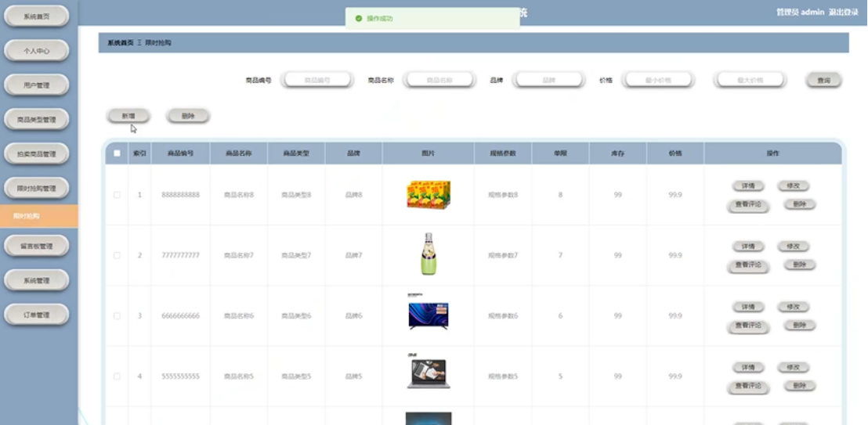Open 拍卖商品管理 in the sidebar
The height and width of the screenshot is (425, 868).
pos(37,154)
